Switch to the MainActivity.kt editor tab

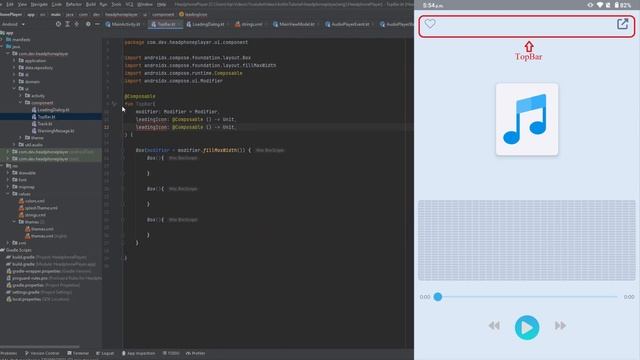pyautogui.click(x=123, y=24)
